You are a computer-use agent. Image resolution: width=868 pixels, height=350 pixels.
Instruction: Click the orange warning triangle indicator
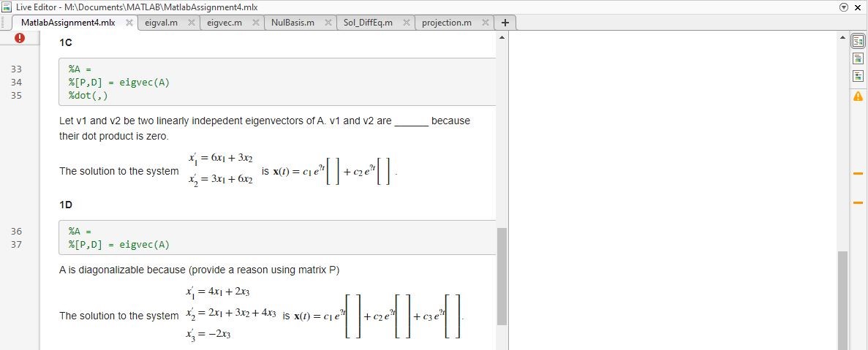point(858,96)
